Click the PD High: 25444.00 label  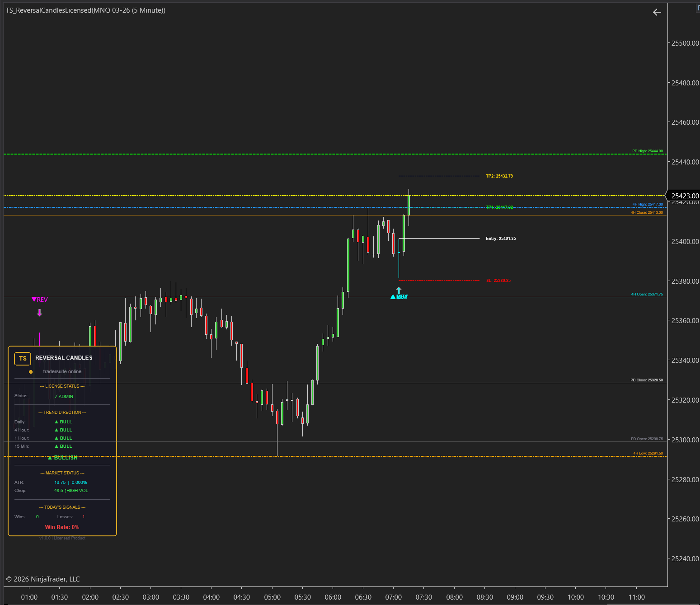point(648,151)
